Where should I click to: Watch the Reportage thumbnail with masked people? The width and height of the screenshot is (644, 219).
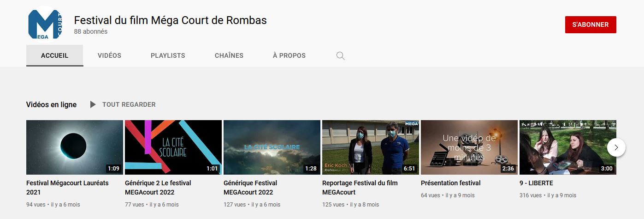click(x=370, y=147)
